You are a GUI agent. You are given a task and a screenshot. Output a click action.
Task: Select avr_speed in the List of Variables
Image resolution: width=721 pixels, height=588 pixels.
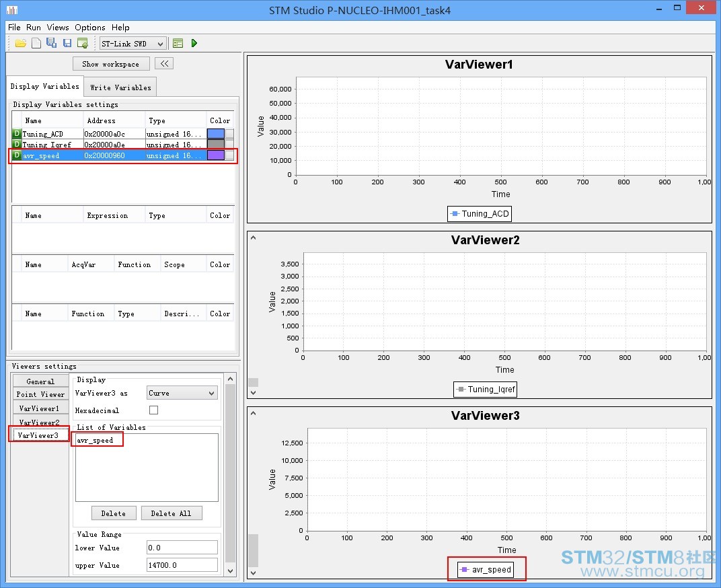[x=96, y=440]
